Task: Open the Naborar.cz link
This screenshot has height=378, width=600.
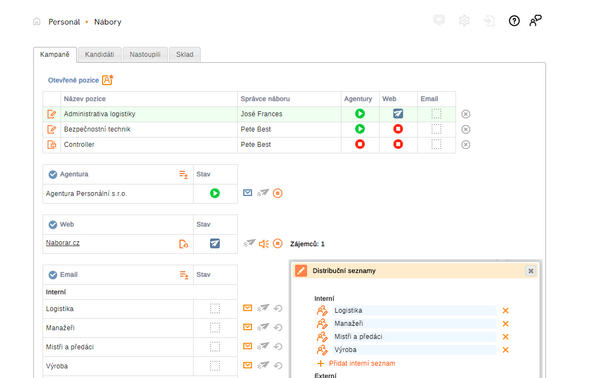Action: click(63, 243)
